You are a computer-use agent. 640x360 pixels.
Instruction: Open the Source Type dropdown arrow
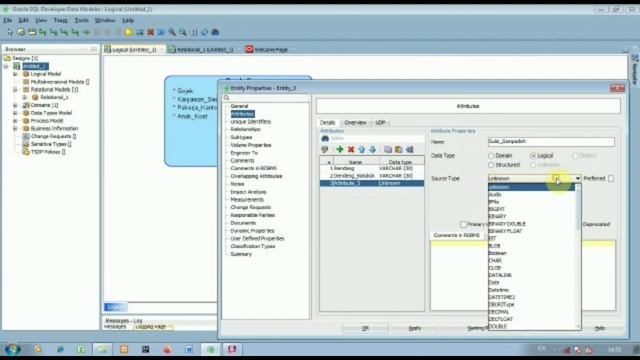click(x=578, y=178)
